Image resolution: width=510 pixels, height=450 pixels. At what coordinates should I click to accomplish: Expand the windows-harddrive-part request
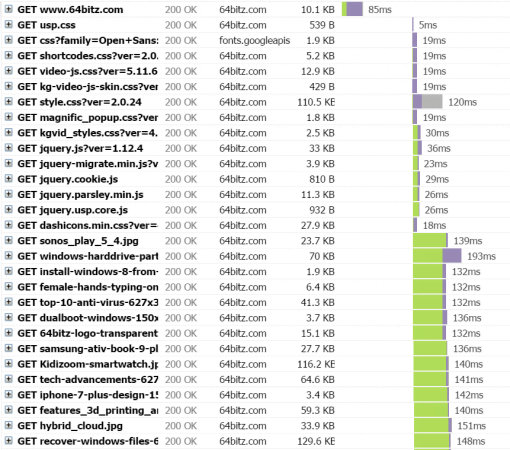(9, 256)
